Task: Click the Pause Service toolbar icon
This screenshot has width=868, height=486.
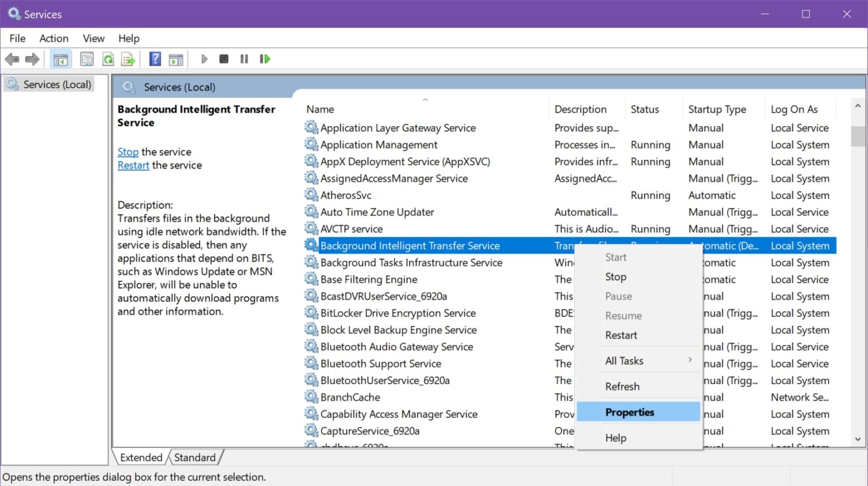Action: point(244,59)
